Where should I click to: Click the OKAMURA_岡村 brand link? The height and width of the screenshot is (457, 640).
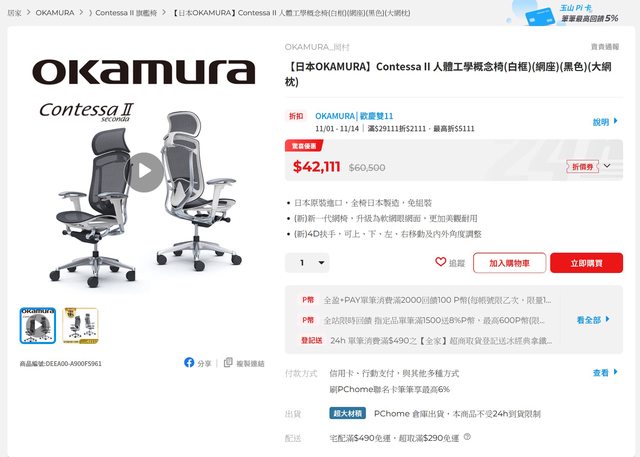[317, 47]
